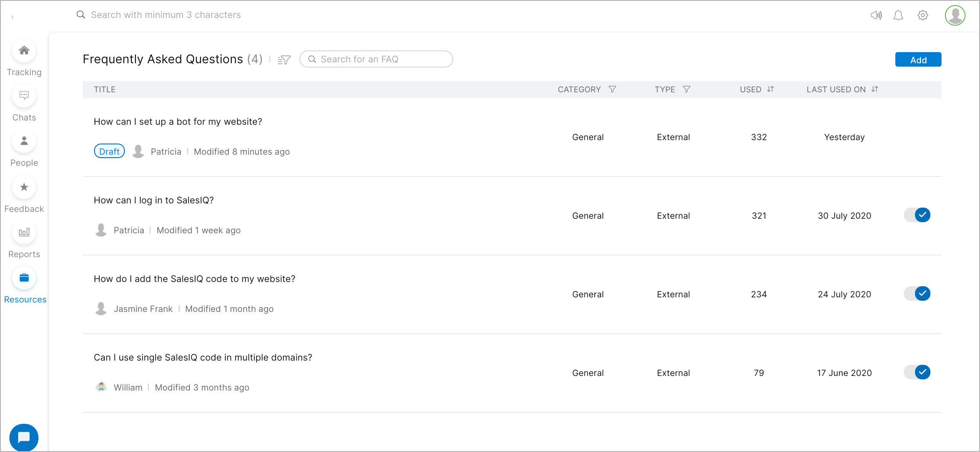
Task: Disable the 'How can I log in' FAQ toggle
Action: click(917, 215)
